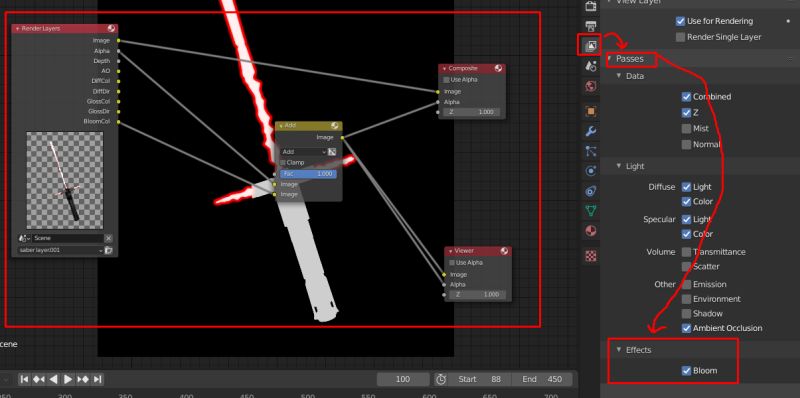Open the saber layer.001 dropdown

click(60, 251)
